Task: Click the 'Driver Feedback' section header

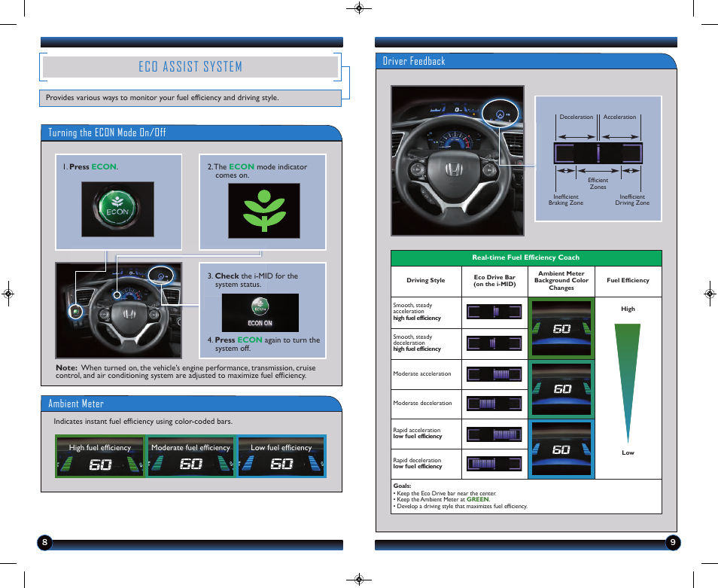Action: coord(414,61)
